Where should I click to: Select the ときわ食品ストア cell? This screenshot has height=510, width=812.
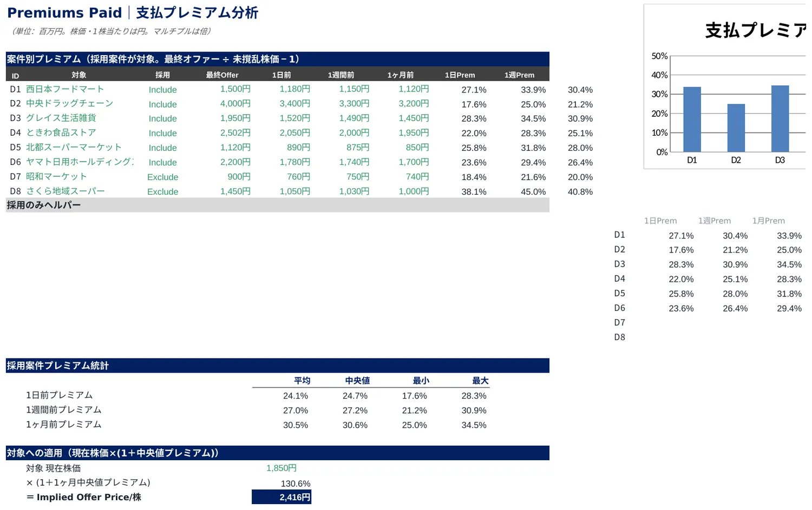(61, 133)
